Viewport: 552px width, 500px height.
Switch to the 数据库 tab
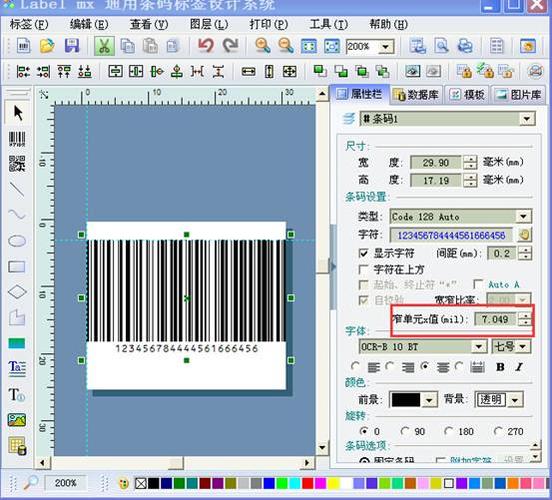416,94
